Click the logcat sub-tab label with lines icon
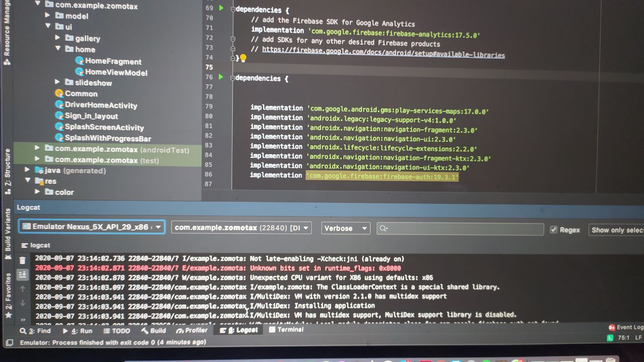 (x=36, y=245)
